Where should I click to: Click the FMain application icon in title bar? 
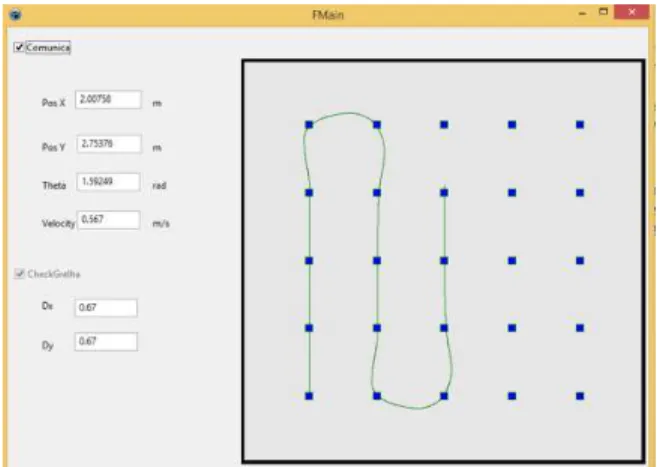coord(16,15)
